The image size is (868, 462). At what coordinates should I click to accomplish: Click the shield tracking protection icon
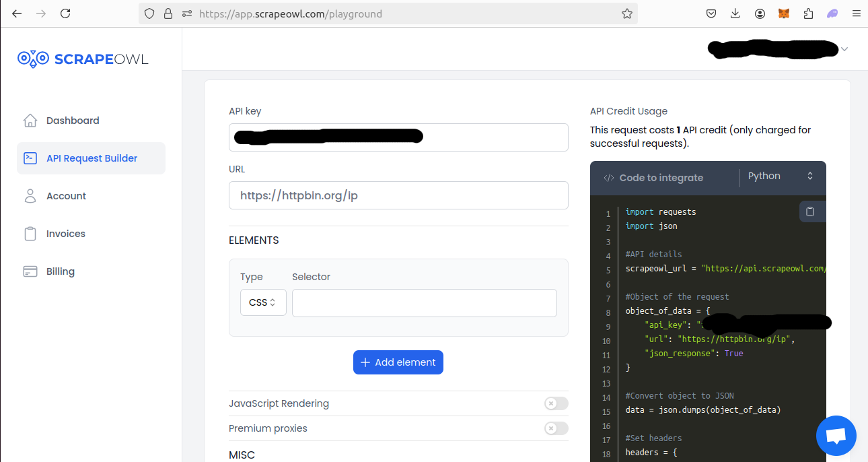149,13
